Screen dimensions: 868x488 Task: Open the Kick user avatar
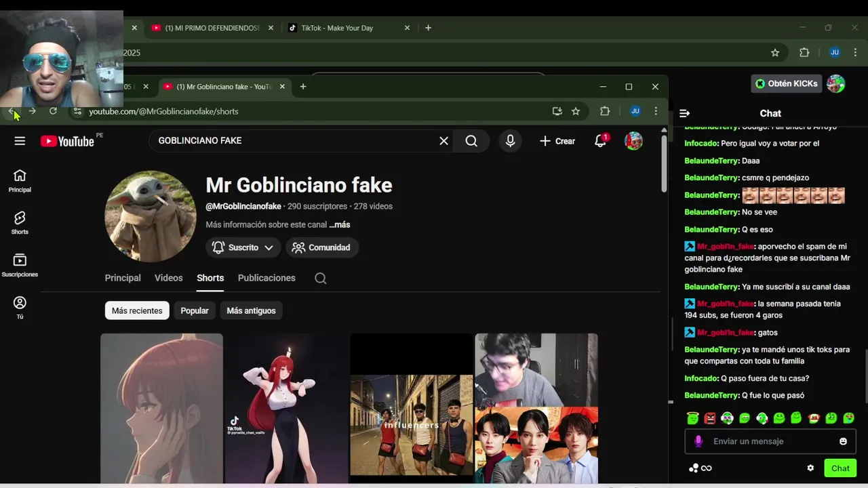click(836, 83)
